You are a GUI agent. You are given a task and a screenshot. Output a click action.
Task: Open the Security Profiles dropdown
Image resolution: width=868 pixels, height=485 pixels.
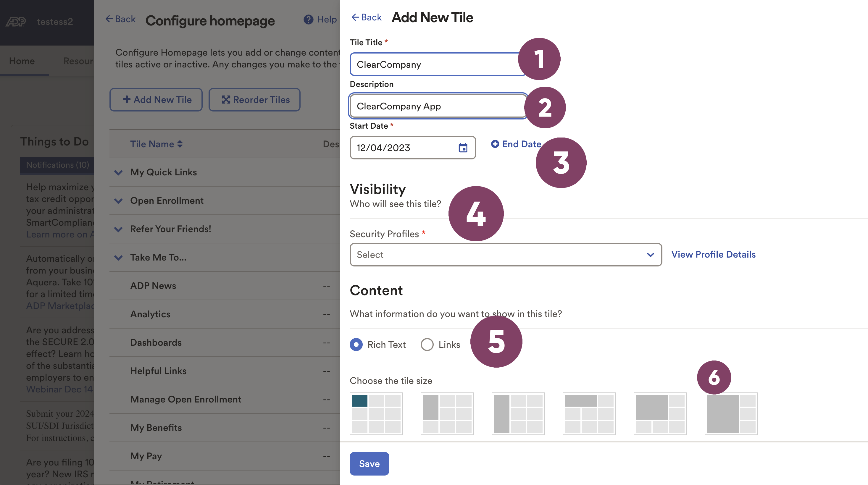pos(506,255)
